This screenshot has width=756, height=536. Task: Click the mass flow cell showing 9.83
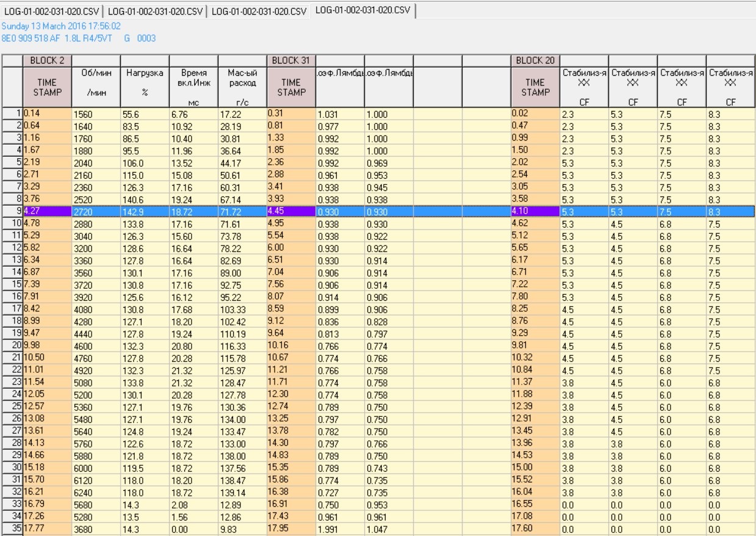(242, 529)
